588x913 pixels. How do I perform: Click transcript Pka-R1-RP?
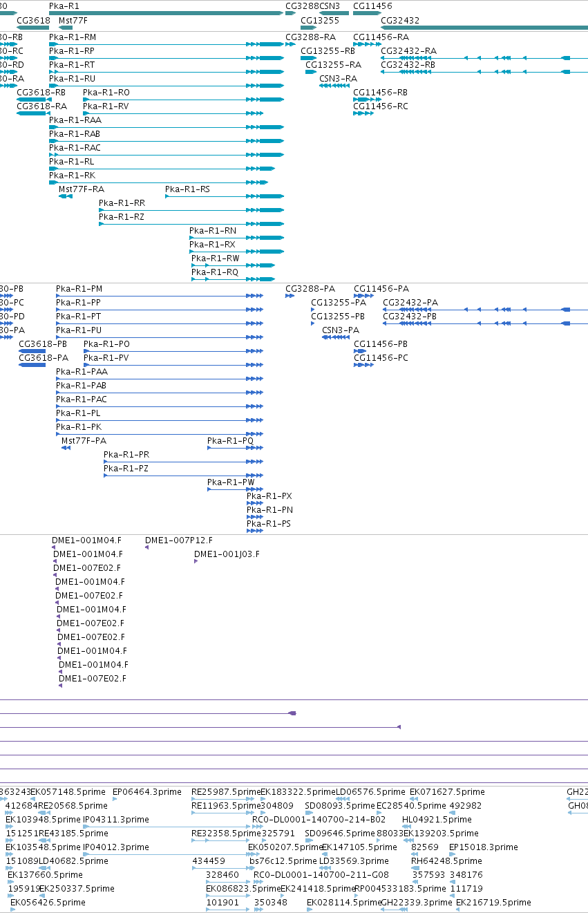(x=72, y=51)
